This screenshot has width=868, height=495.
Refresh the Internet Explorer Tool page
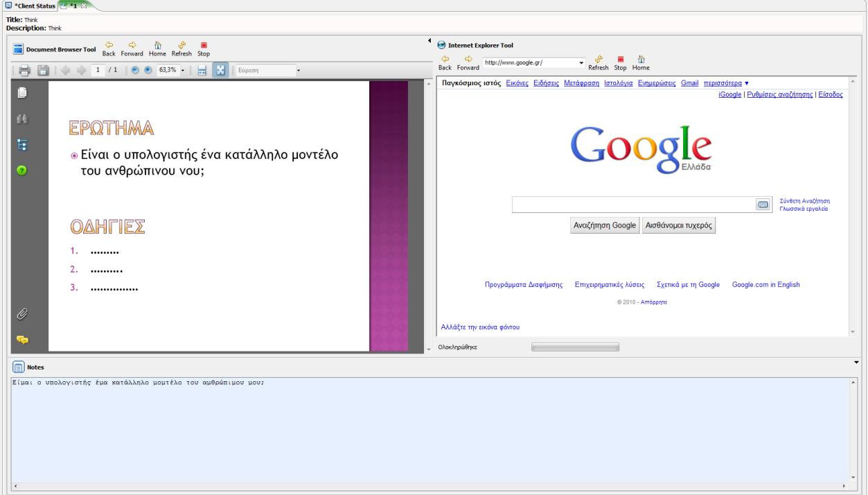(598, 64)
